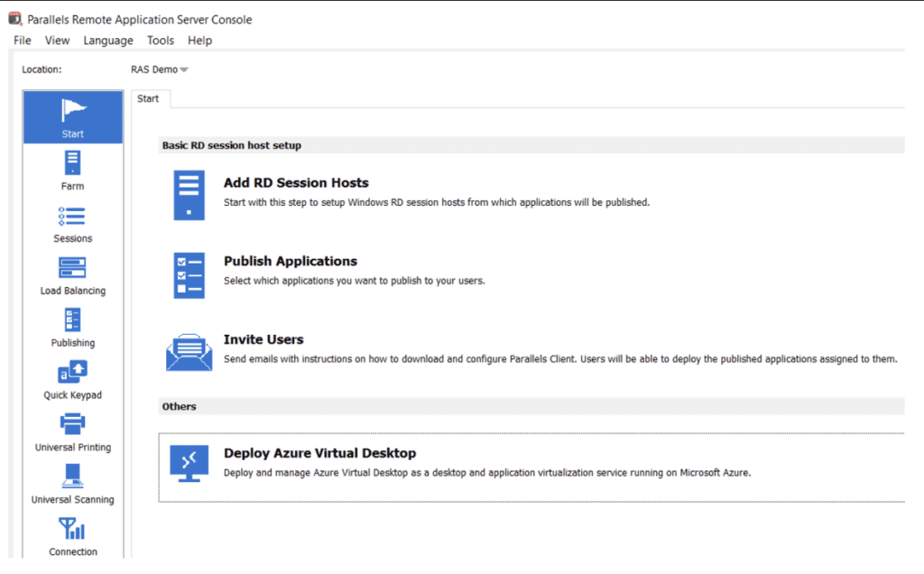Open Universal Printing printer icon
Image resolution: width=924 pixels, height=574 pixels.
click(x=72, y=424)
